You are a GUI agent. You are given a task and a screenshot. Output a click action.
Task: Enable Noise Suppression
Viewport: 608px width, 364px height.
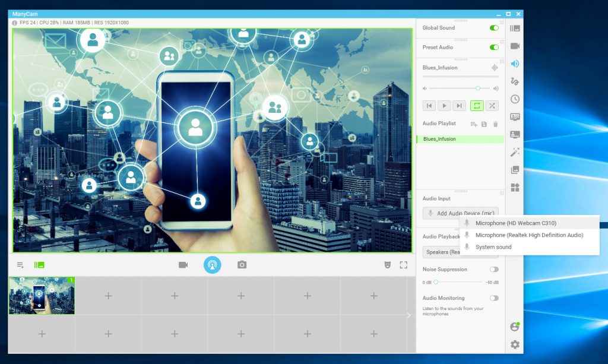495,269
